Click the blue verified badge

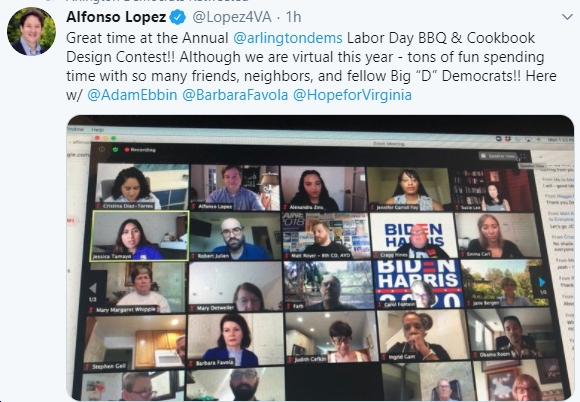178,17
